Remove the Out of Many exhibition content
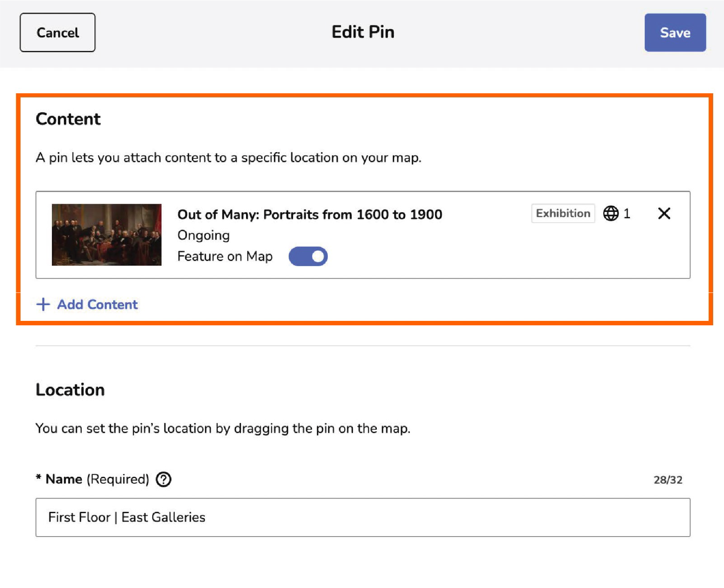The height and width of the screenshot is (588, 724). tap(664, 213)
